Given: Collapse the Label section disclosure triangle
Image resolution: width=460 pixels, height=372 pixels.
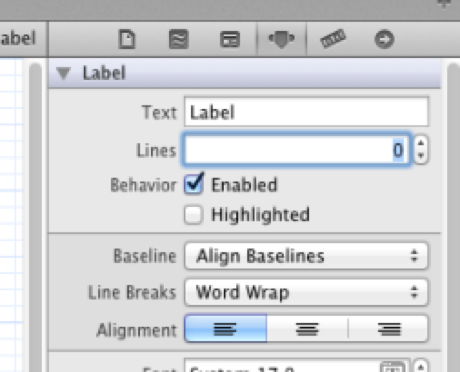Looking at the screenshot, I should tap(63, 73).
